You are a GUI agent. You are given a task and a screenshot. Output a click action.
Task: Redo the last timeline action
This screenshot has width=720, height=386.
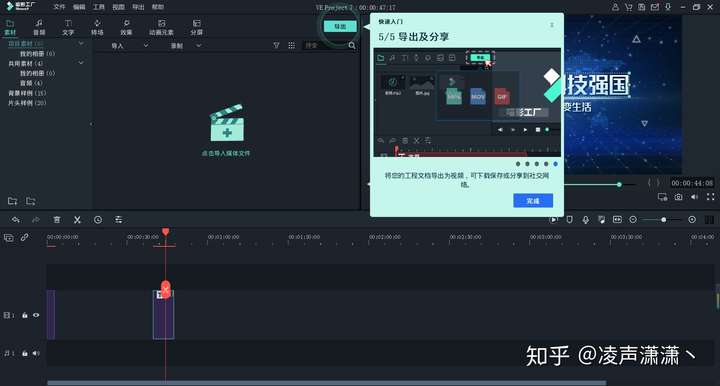point(36,220)
